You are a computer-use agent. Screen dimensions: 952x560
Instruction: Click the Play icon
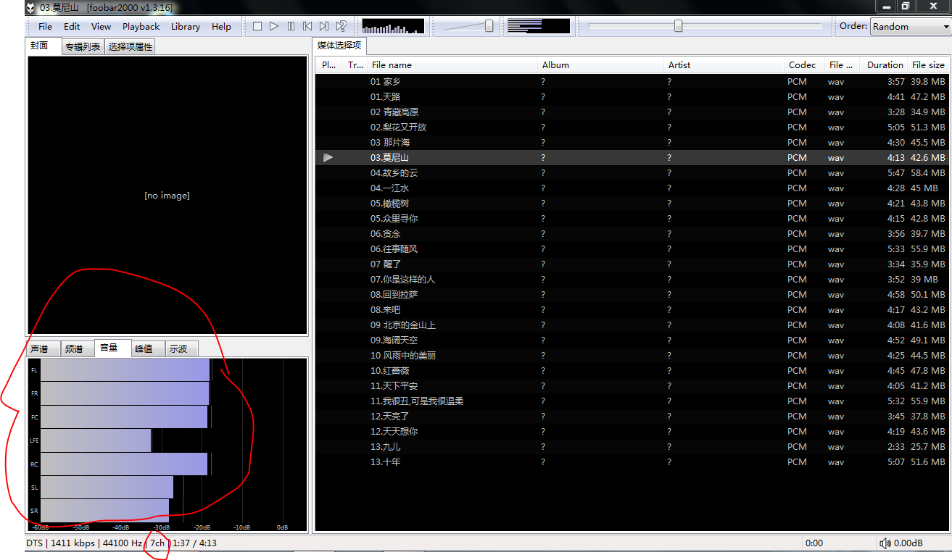point(274,25)
